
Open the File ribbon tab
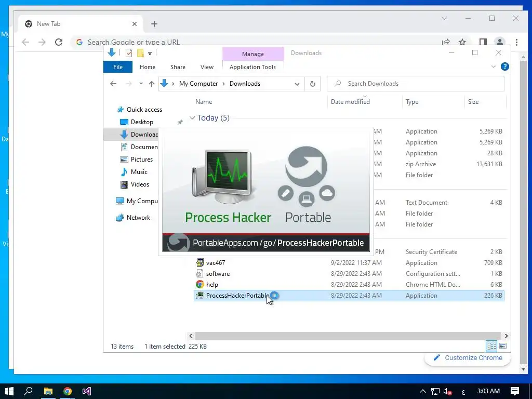tap(118, 67)
